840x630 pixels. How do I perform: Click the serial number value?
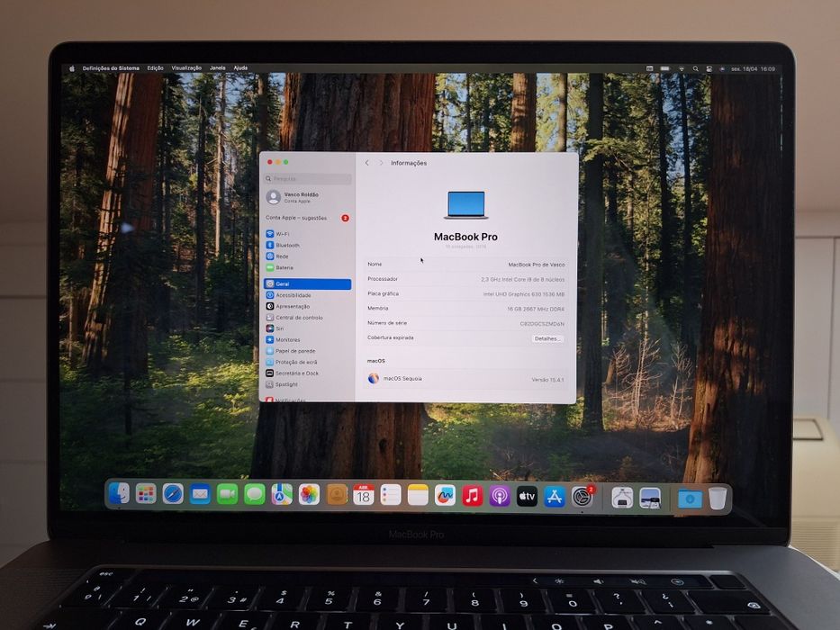pos(542,324)
